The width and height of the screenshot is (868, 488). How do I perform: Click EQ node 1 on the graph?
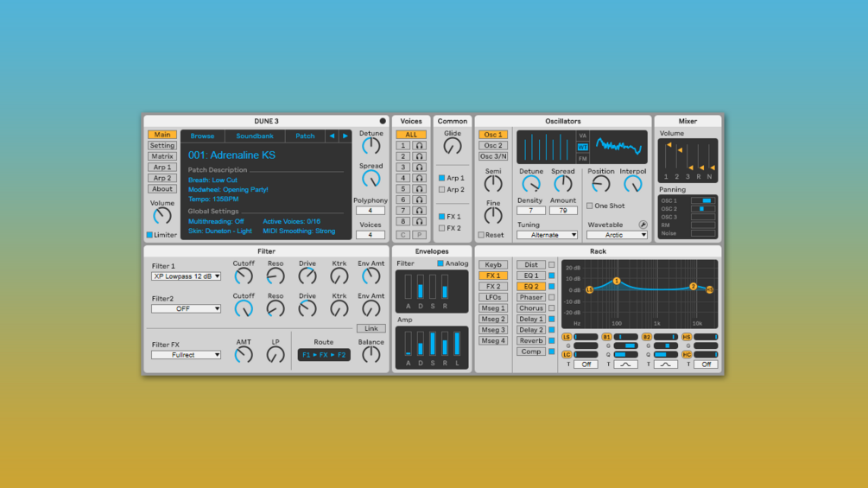point(617,281)
